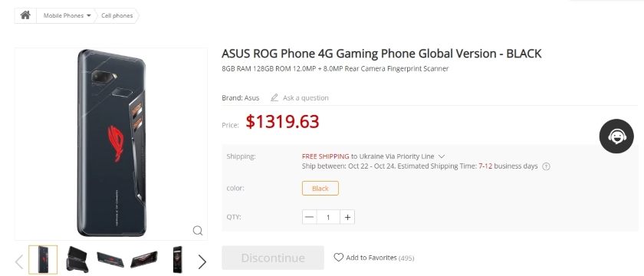644x276 pixels.
Task: Open the Ask a question link
Action: coord(306,98)
